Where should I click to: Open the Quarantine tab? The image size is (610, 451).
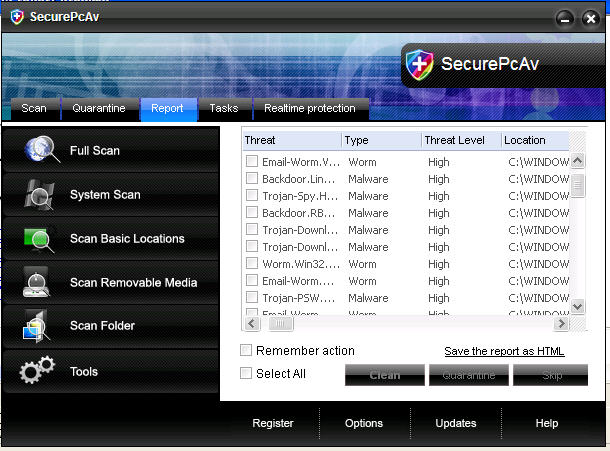[x=99, y=109]
